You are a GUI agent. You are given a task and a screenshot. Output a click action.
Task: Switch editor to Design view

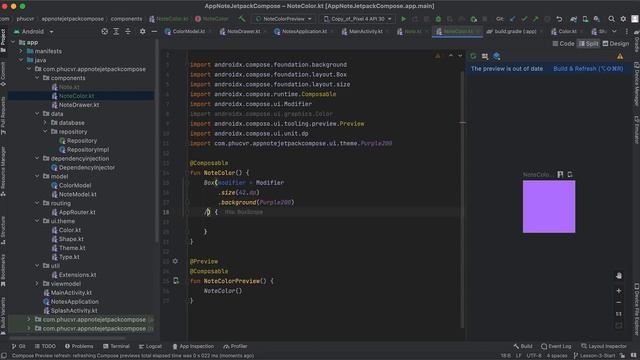tap(616, 44)
